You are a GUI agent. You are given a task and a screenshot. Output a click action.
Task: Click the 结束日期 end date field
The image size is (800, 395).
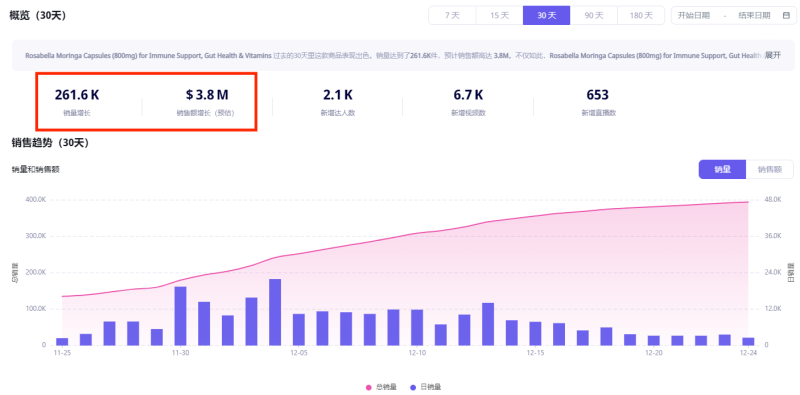[x=754, y=15]
